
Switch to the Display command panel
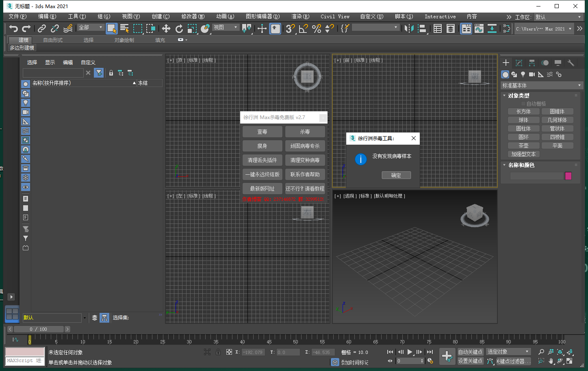tap(558, 63)
